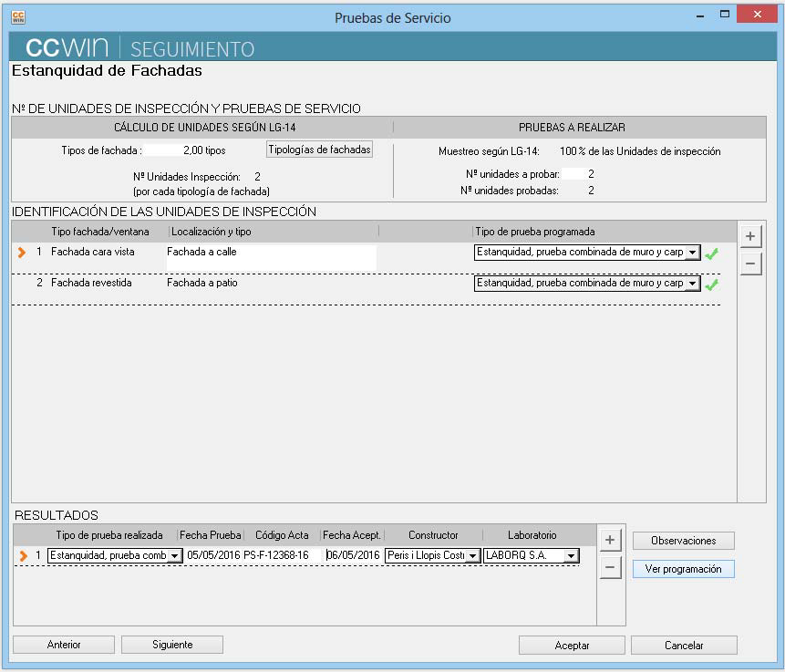Click the orange arrow marker on Fachada cara vista row
Image resolution: width=785 pixels, height=672 pixels.
click(x=22, y=252)
